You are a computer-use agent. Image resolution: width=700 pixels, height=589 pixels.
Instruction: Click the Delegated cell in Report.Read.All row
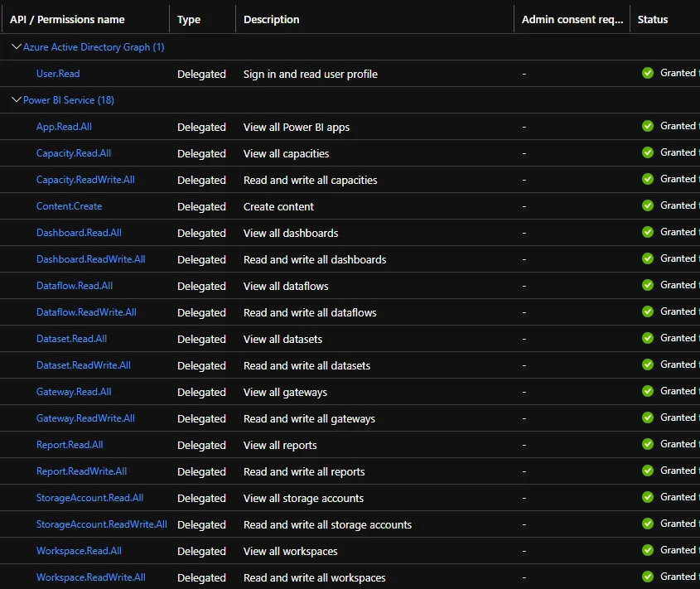coord(201,445)
